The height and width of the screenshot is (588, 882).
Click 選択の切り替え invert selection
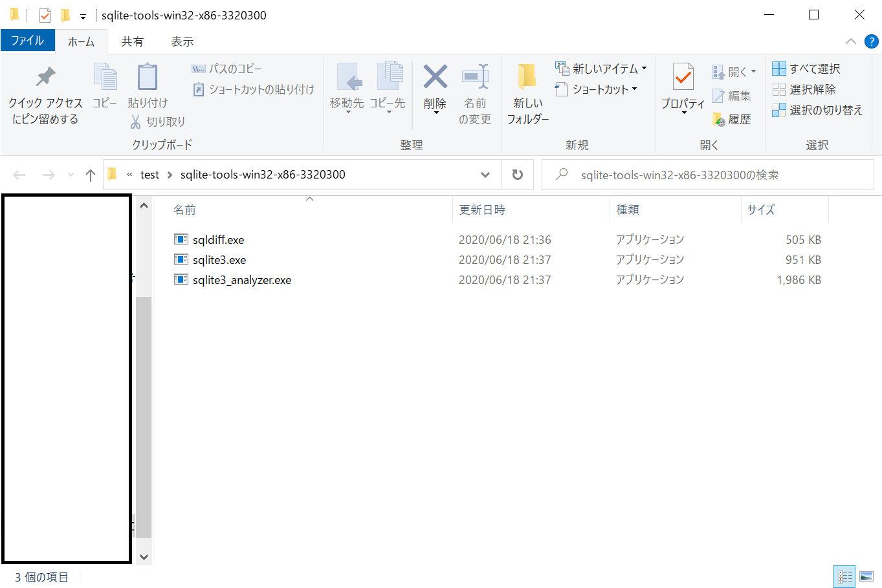click(817, 110)
